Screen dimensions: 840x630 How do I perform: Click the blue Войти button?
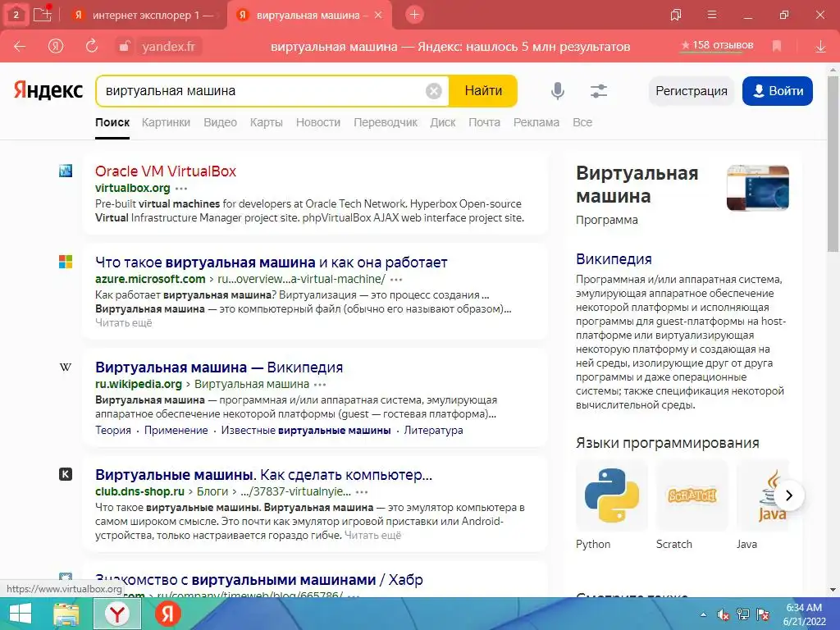coord(778,91)
